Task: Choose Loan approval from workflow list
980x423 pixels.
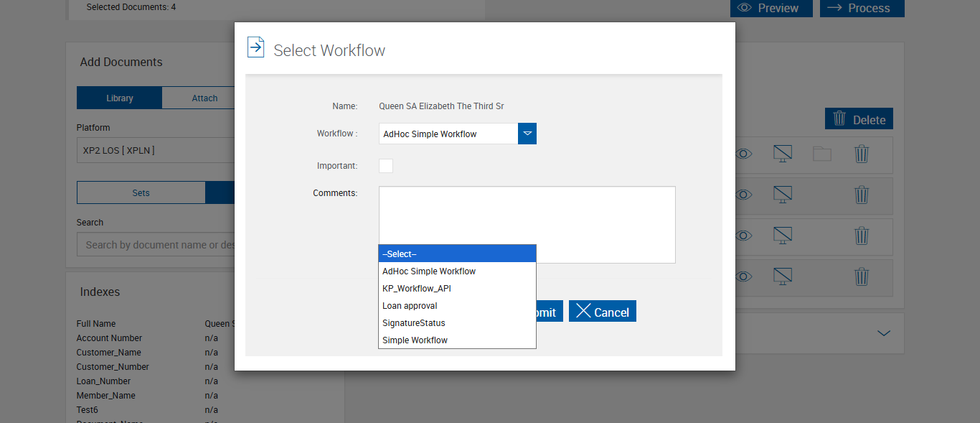Action: coord(410,306)
